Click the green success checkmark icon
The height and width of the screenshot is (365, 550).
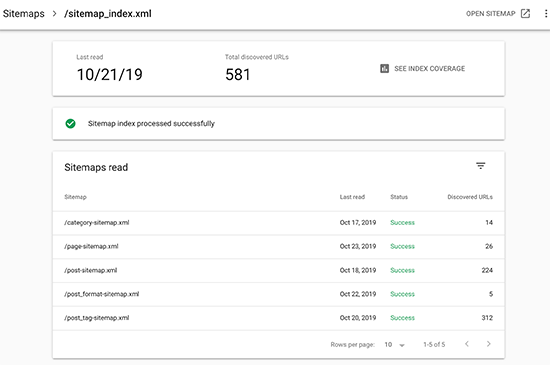point(71,123)
